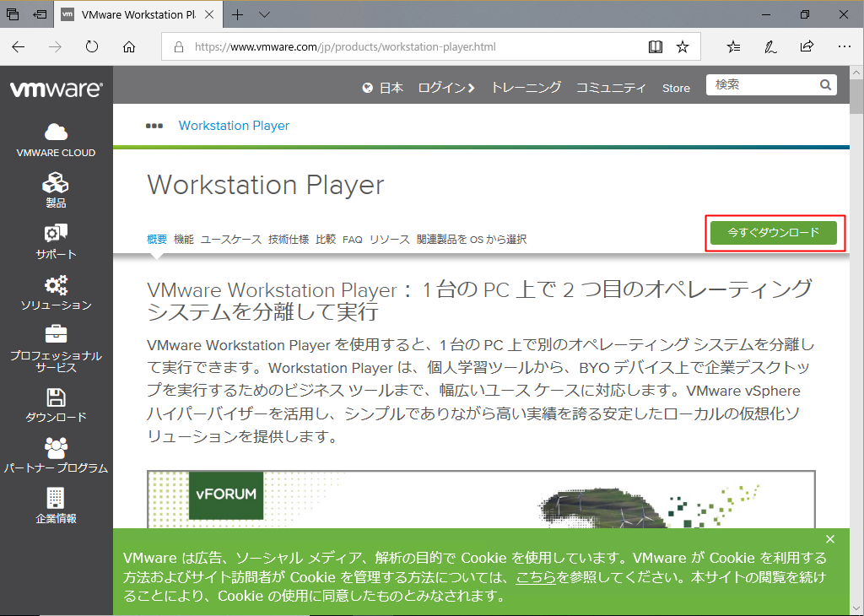
Task: Open the ログイン dropdown
Action: pyautogui.click(x=445, y=88)
